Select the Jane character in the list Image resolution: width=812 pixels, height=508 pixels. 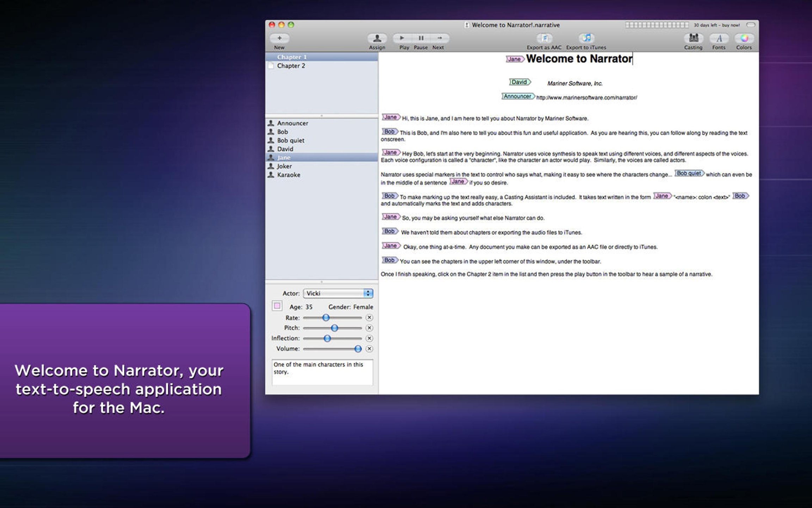321,158
